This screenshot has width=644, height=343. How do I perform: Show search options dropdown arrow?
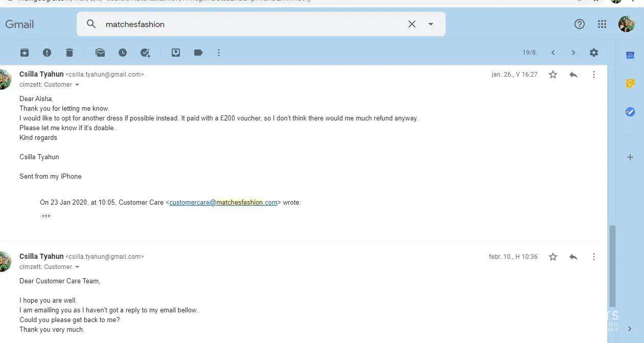(x=431, y=24)
